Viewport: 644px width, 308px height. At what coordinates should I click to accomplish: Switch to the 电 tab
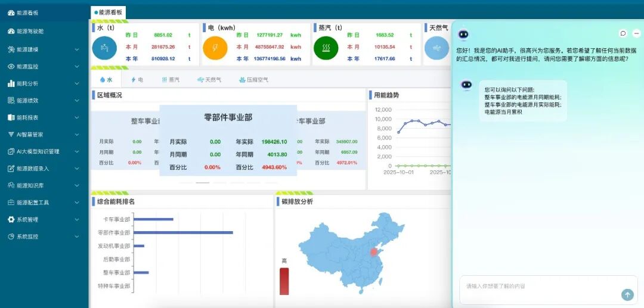click(x=137, y=80)
